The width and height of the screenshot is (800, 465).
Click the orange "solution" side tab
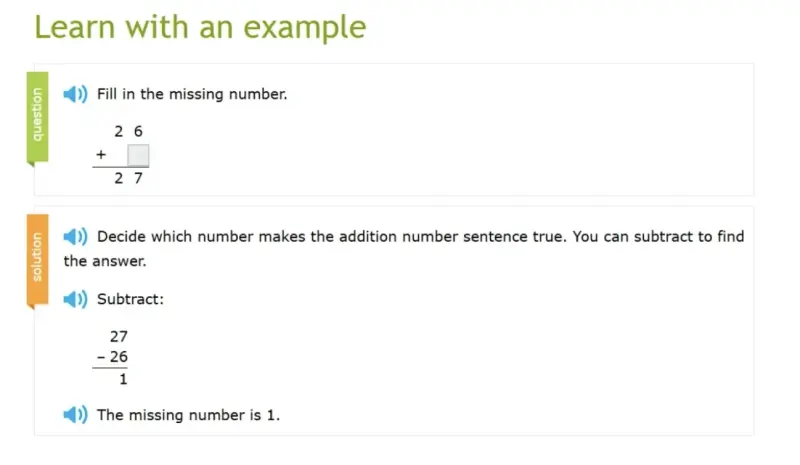(37, 258)
